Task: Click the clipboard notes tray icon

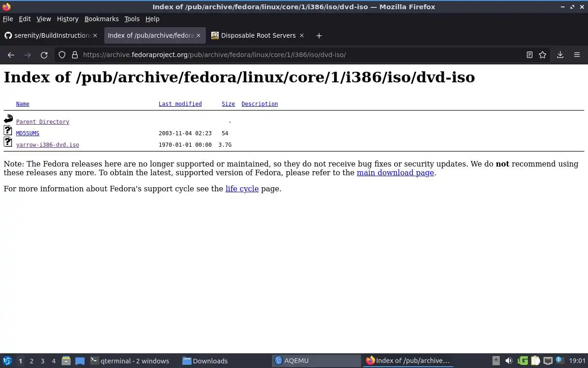Action: pyautogui.click(x=535, y=361)
